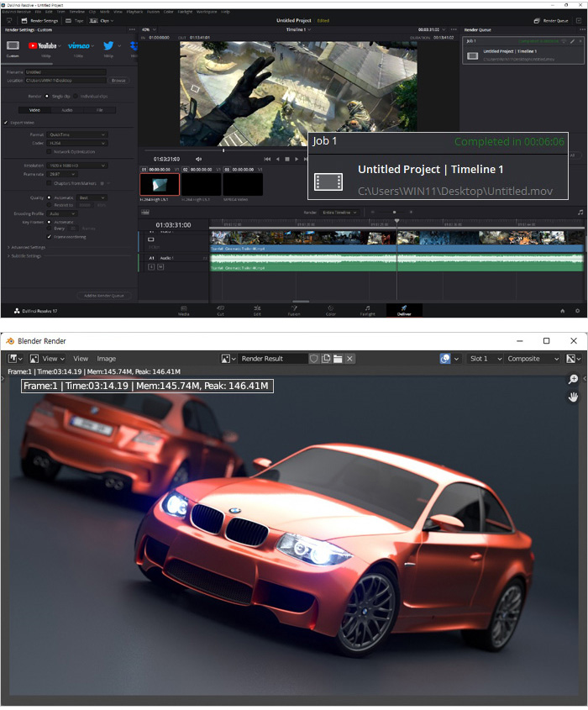Select the Twitter render preset
Screen dimensions: 588x710
[x=108, y=46]
